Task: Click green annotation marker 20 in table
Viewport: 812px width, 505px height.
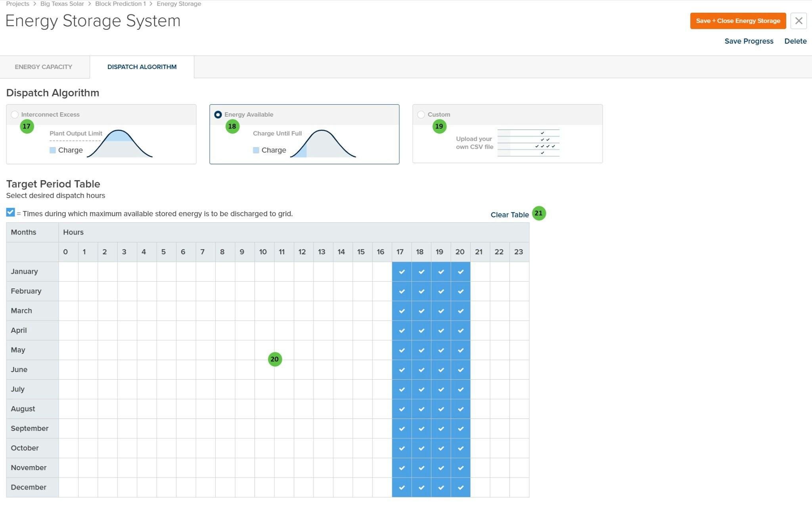Action: [275, 359]
